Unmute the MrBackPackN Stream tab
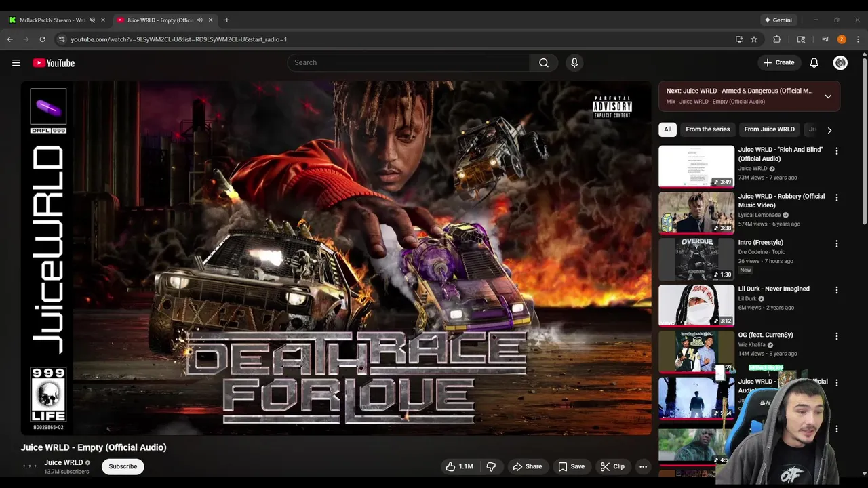This screenshot has width=868, height=488. [92, 20]
